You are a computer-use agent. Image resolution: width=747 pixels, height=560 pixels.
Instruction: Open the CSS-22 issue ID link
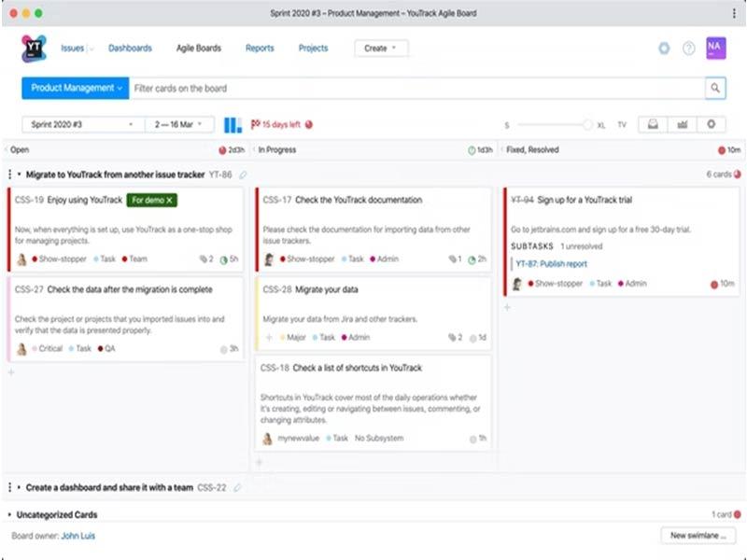(x=212, y=487)
